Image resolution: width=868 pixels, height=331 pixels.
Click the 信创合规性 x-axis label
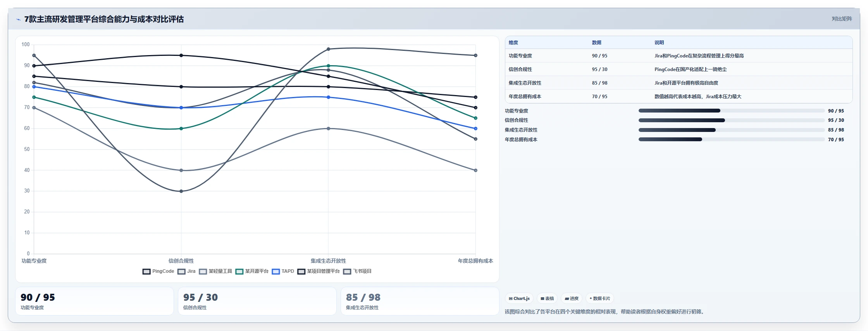181,261
